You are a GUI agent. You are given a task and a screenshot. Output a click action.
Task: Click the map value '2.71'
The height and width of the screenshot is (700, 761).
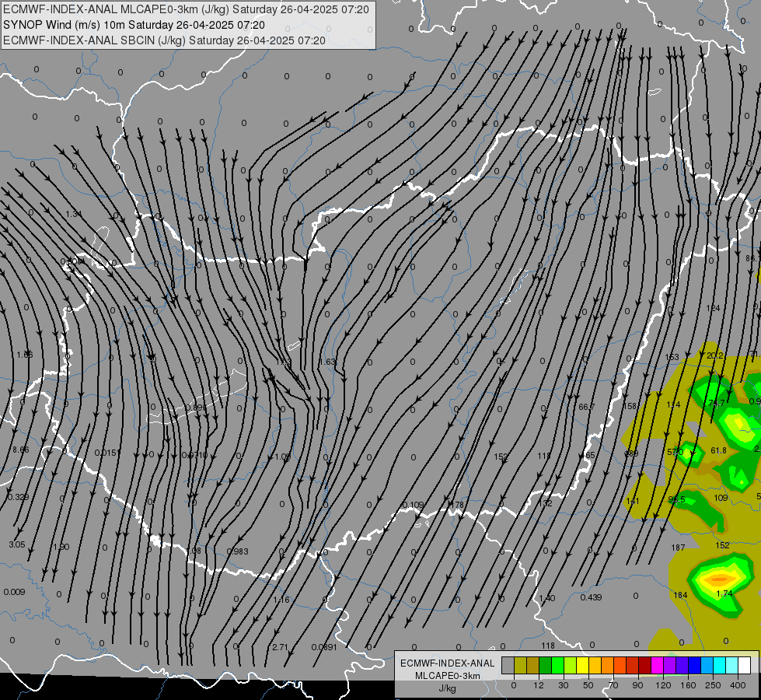coord(280,647)
